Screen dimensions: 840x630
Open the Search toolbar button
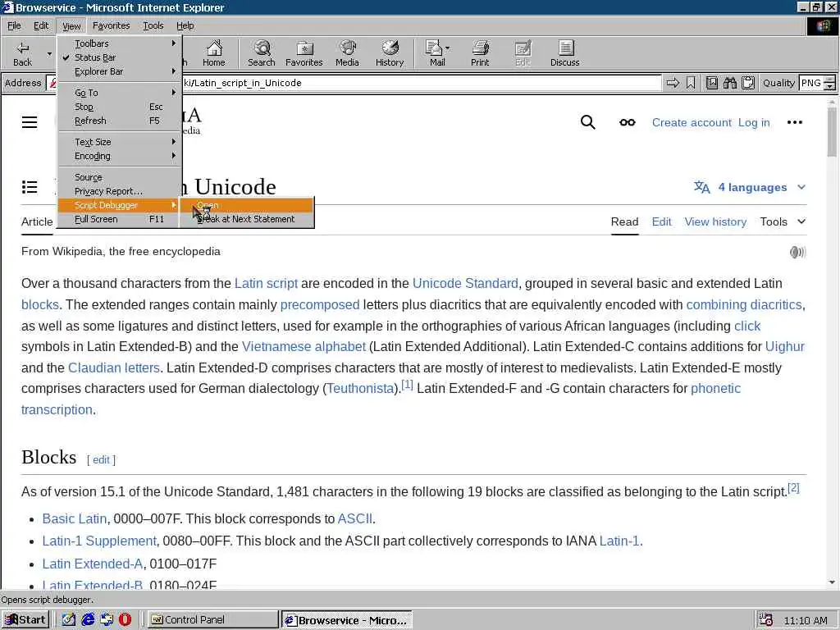tap(262, 53)
